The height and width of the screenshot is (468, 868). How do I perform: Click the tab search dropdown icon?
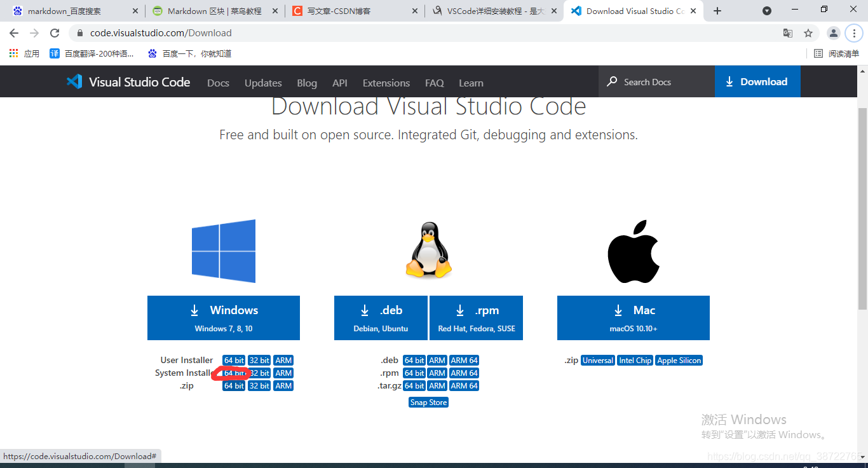pos(767,11)
